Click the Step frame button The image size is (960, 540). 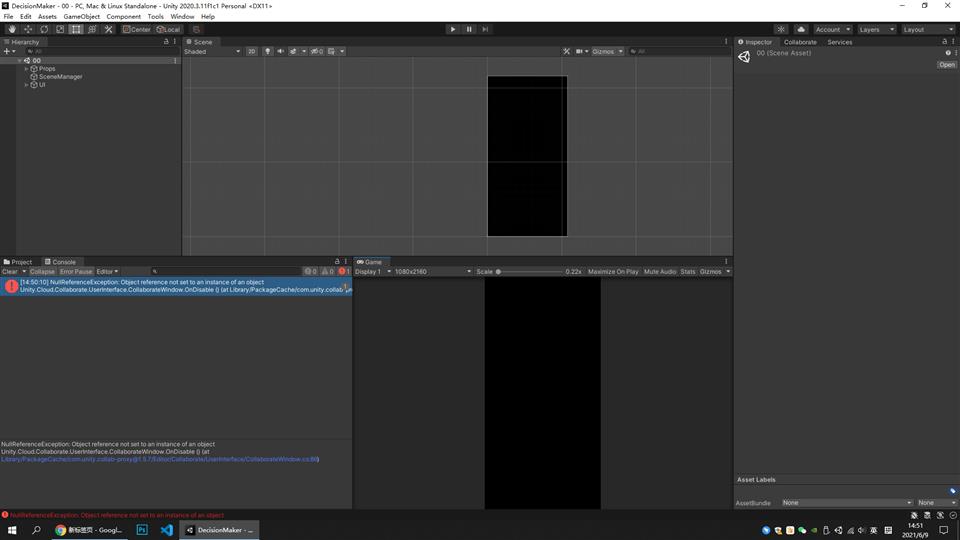[x=485, y=29]
